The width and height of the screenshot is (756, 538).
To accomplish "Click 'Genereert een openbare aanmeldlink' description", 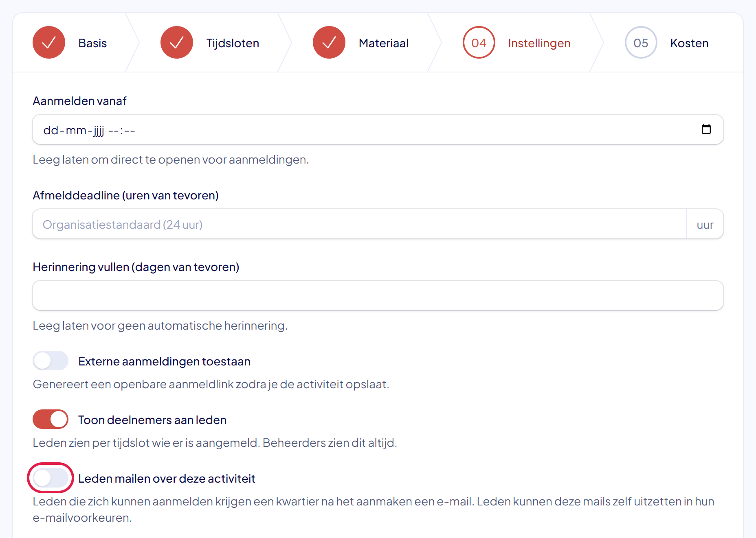I will pos(211,384).
